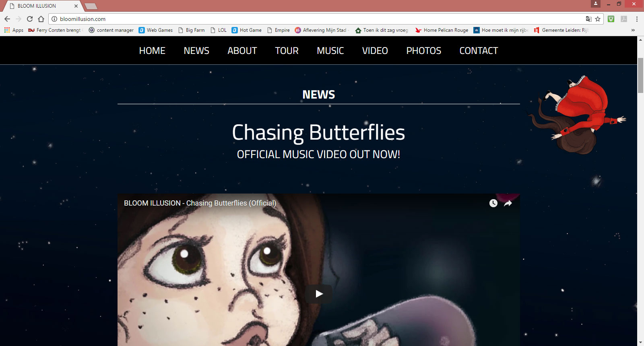Open the content manager bookmark
Viewport: 644px width, 346px height.
pyautogui.click(x=111, y=30)
